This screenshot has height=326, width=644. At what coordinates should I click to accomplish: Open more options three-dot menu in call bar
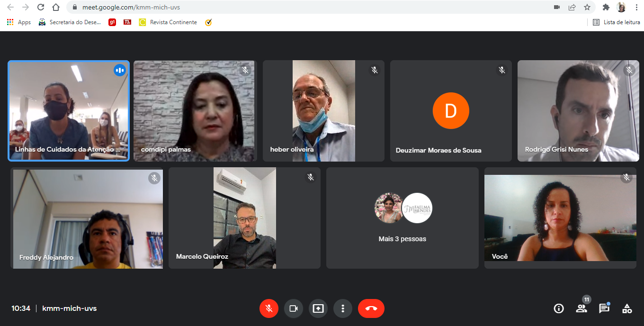tap(342, 308)
